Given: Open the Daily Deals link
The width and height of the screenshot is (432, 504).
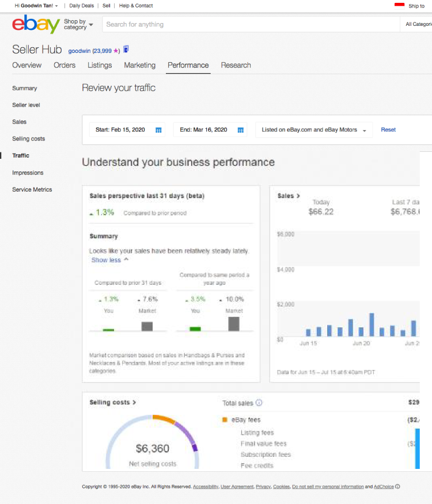Looking at the screenshot, I should (81, 6).
